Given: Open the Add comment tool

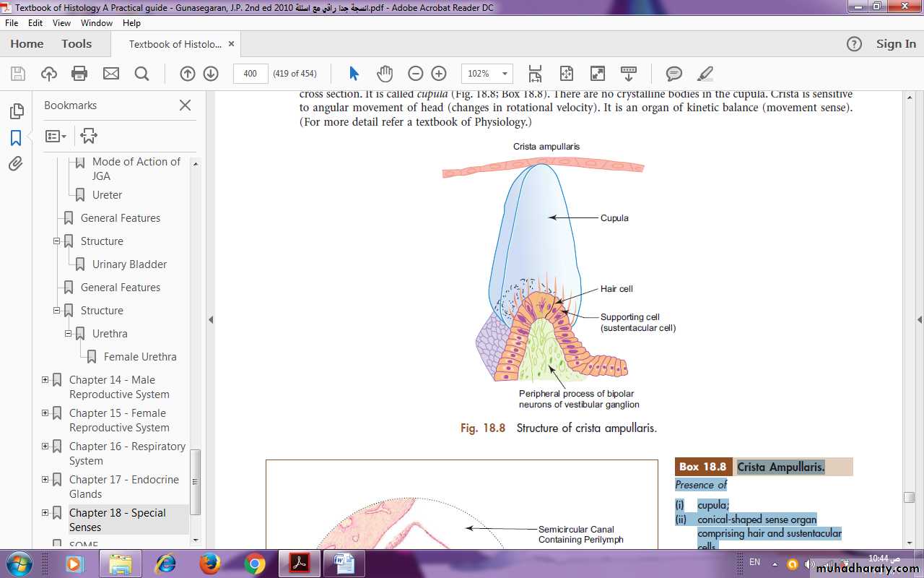Looking at the screenshot, I should [674, 74].
